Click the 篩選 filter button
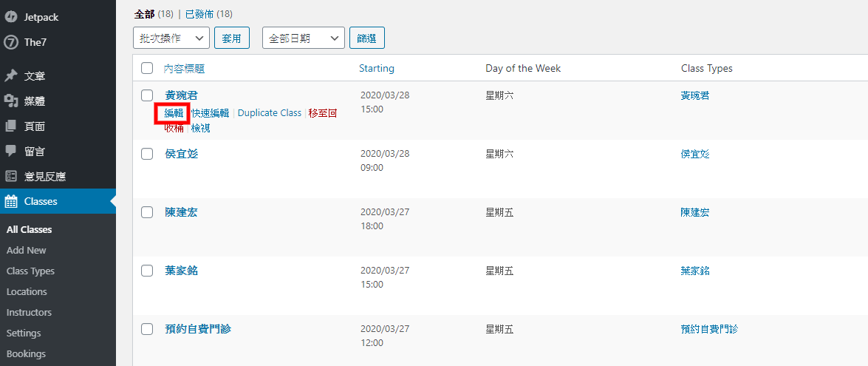Viewport: 868px width, 366px height. pyautogui.click(x=367, y=38)
